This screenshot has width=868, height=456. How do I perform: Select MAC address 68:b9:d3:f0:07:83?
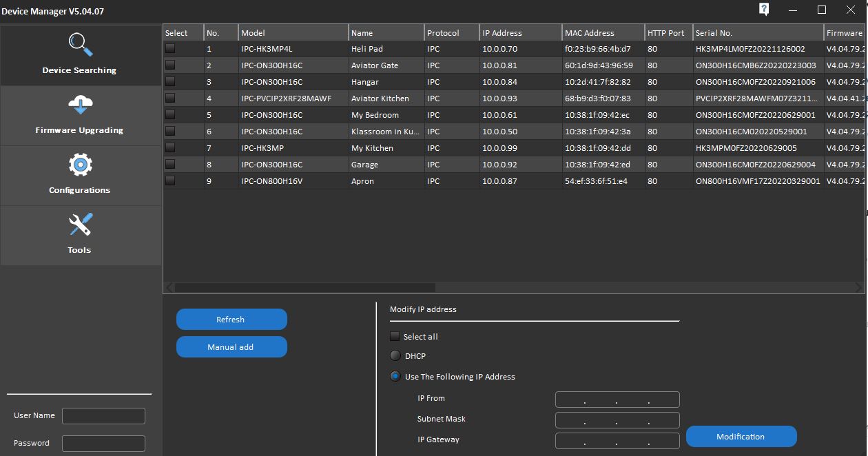(x=603, y=99)
